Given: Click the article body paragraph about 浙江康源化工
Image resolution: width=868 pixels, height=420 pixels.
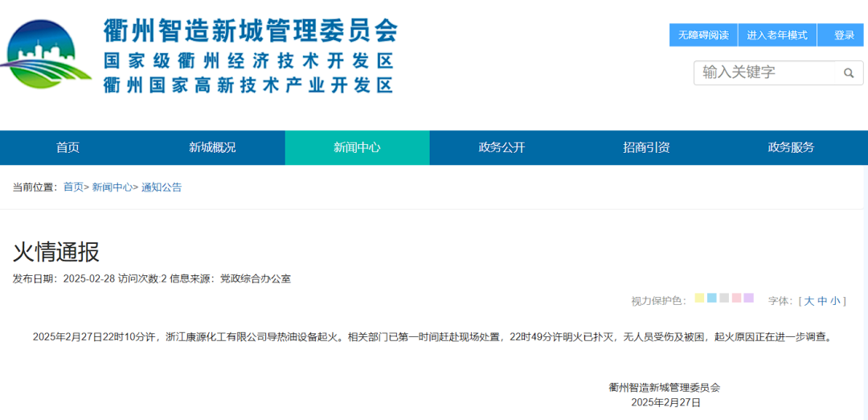Looking at the screenshot, I should (432, 337).
